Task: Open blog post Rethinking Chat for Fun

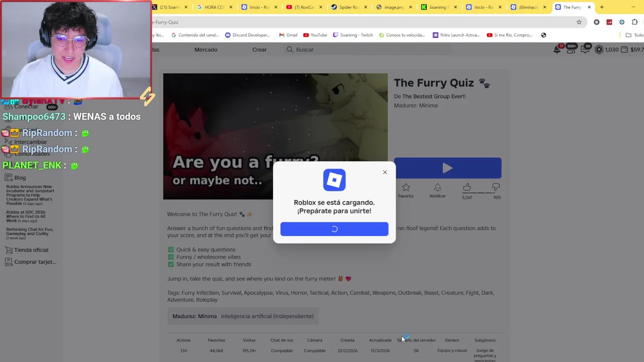Action: click(29, 233)
